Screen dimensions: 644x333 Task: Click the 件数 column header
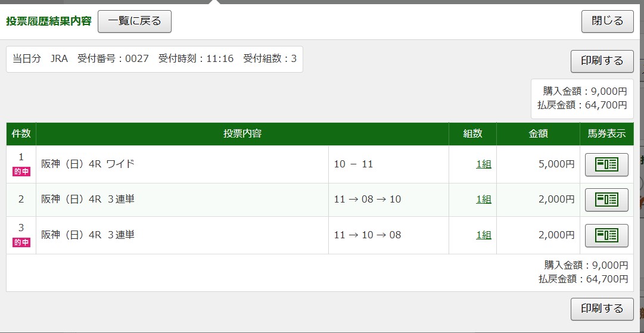click(21, 134)
